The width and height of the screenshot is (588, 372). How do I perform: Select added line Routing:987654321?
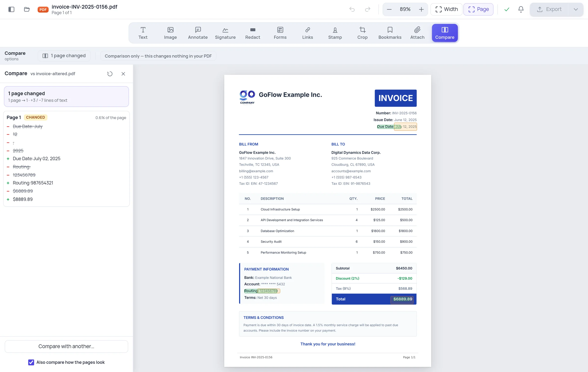pos(33,183)
